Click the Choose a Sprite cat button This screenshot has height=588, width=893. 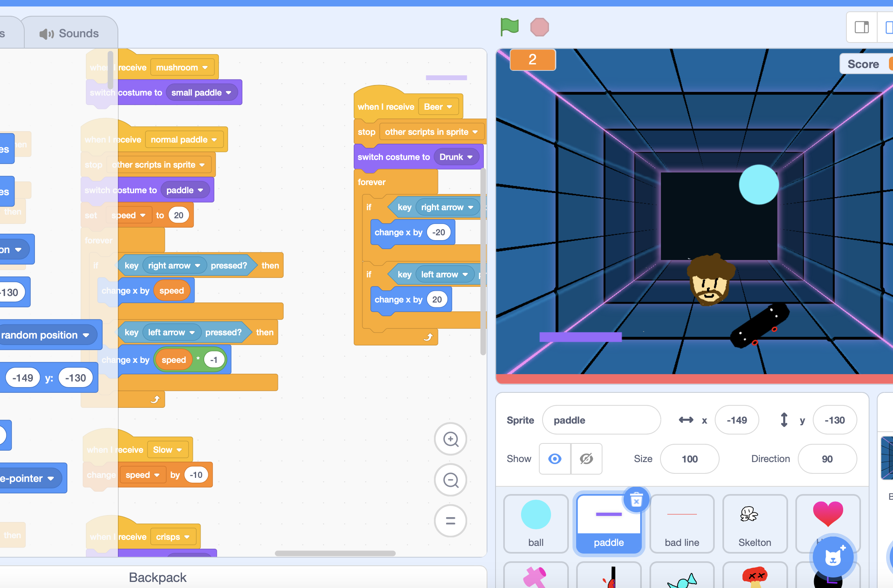click(x=833, y=558)
